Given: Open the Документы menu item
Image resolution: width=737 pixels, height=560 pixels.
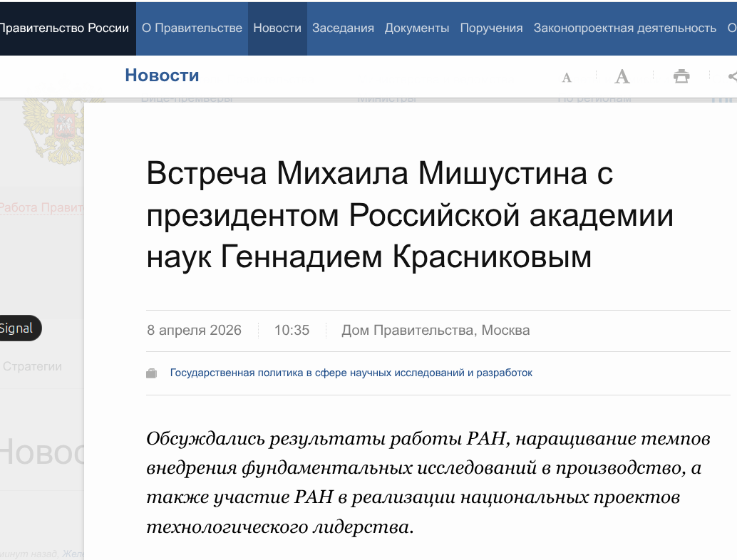Looking at the screenshot, I should (417, 28).
